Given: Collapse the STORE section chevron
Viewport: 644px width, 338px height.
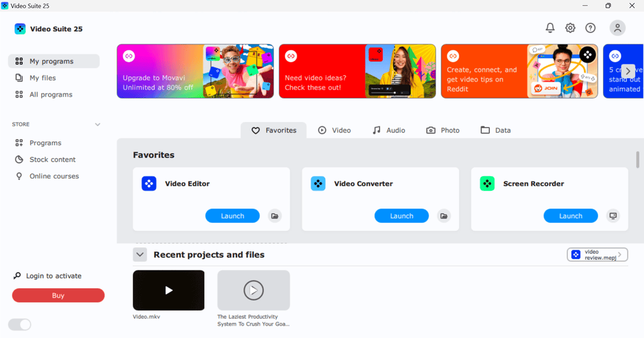Looking at the screenshot, I should [97, 124].
